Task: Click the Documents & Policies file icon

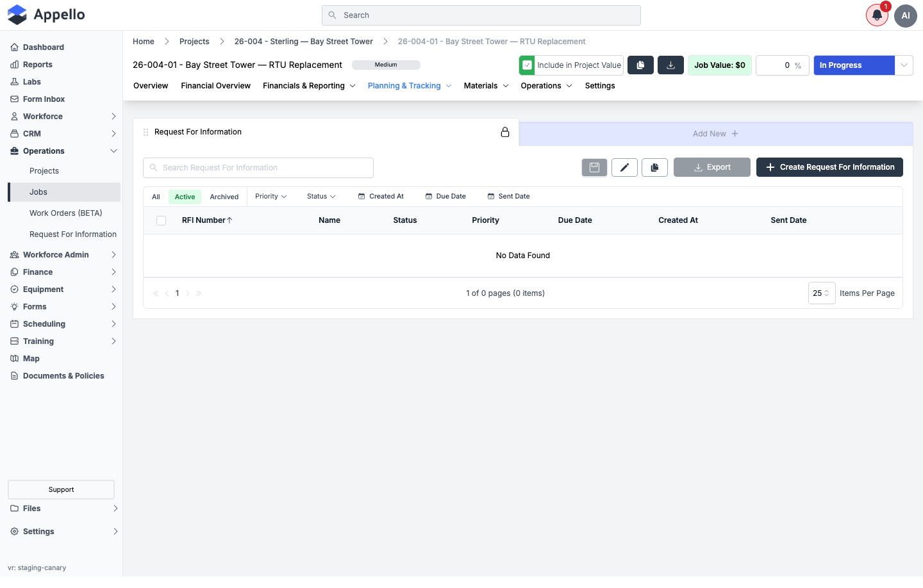Action: tap(14, 376)
